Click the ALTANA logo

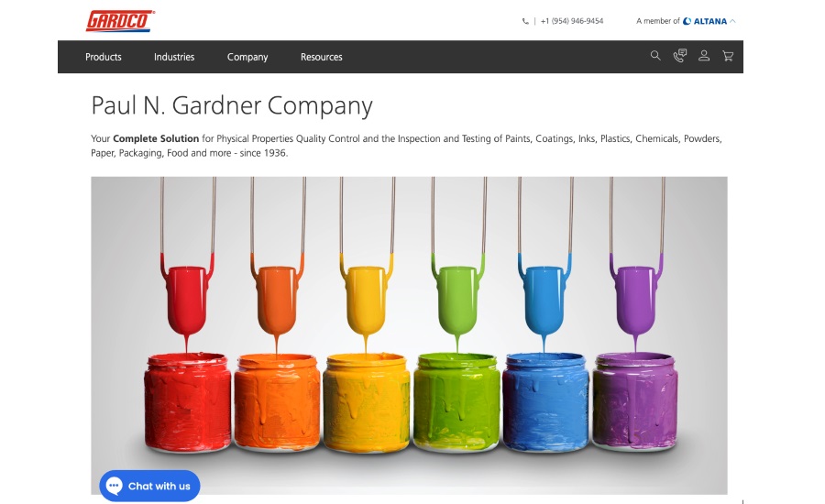tap(705, 21)
